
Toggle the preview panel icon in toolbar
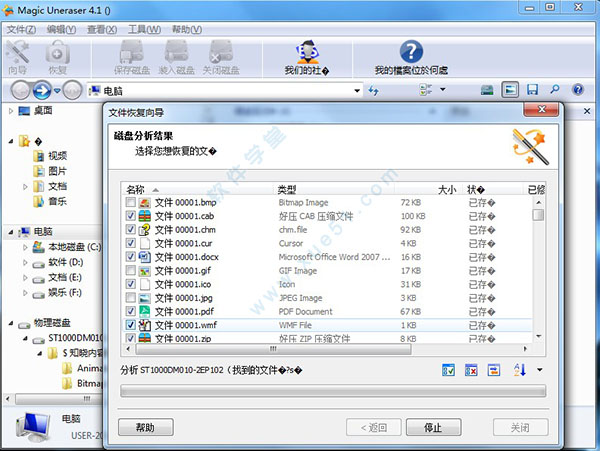[510, 90]
